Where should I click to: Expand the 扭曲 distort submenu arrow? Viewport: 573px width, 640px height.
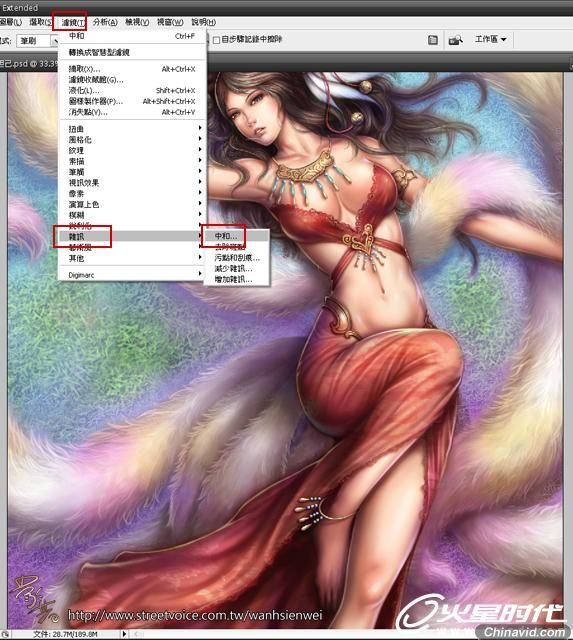pyautogui.click(x=200, y=128)
